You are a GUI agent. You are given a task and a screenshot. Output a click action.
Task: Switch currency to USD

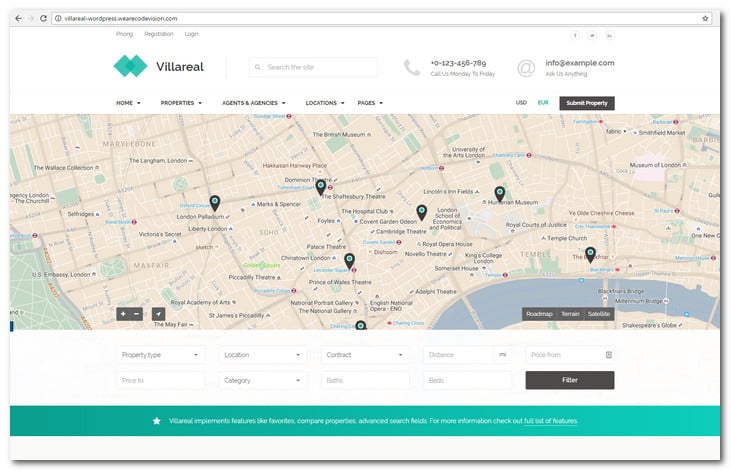[521, 102]
